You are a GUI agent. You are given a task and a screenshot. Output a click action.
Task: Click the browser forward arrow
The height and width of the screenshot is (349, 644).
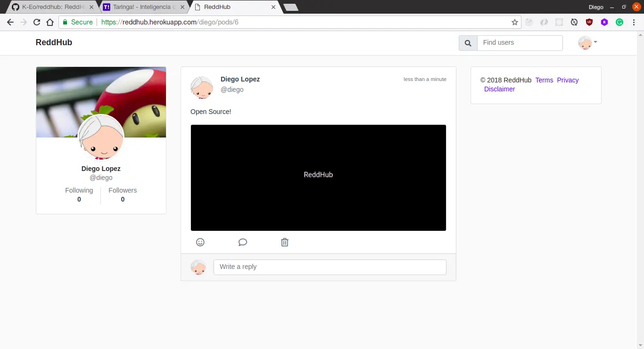click(x=24, y=22)
